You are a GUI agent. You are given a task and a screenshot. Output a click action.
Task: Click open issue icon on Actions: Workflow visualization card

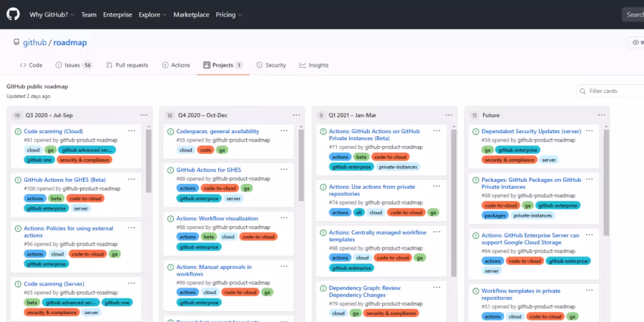170,218
